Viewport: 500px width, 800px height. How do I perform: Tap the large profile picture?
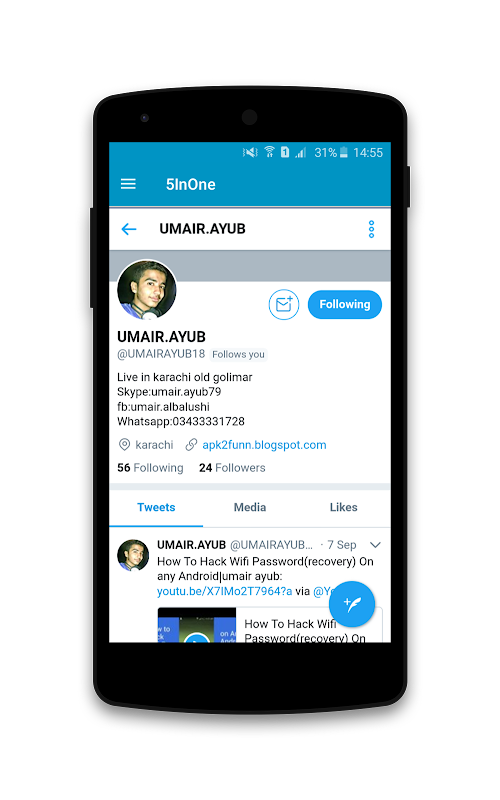click(x=147, y=289)
